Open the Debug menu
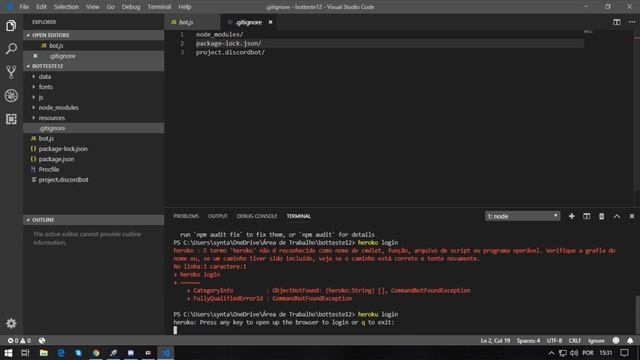 [x=131, y=7]
